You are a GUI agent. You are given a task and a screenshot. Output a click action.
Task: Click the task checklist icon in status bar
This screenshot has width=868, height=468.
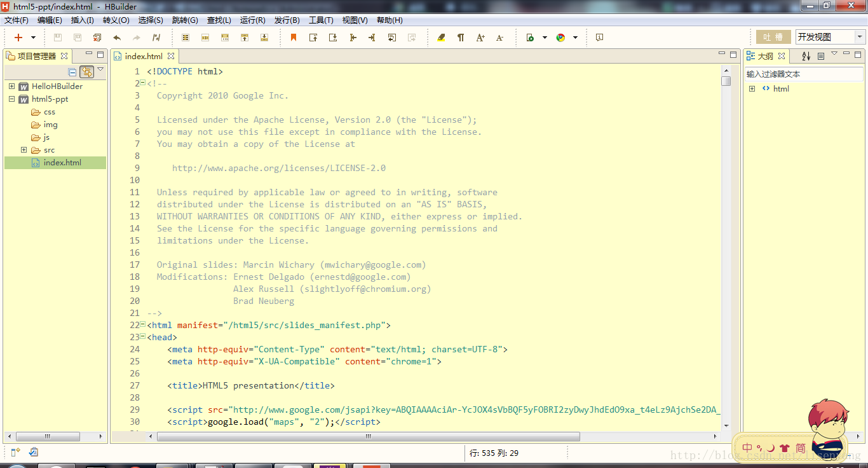click(34, 452)
